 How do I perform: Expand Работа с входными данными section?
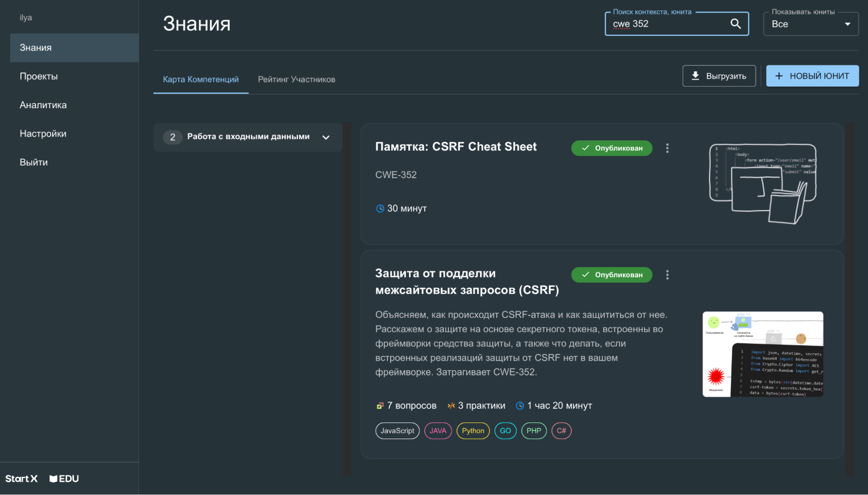click(326, 137)
